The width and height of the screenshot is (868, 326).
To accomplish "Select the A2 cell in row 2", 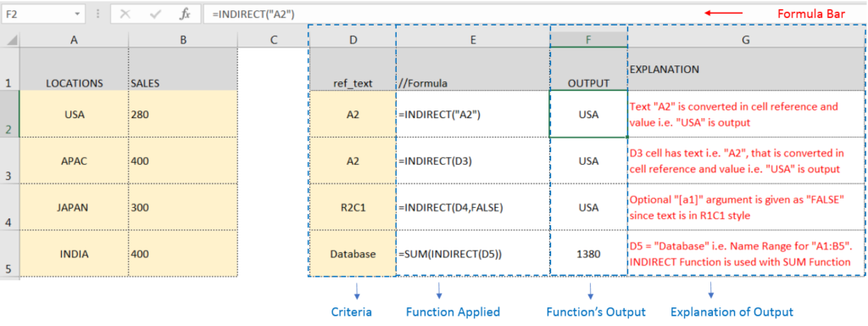I will click(x=353, y=115).
